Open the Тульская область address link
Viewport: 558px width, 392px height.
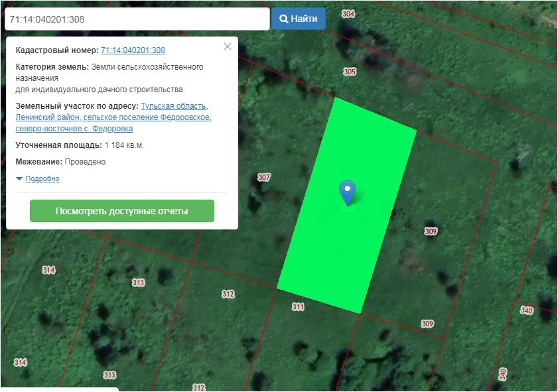113,117
